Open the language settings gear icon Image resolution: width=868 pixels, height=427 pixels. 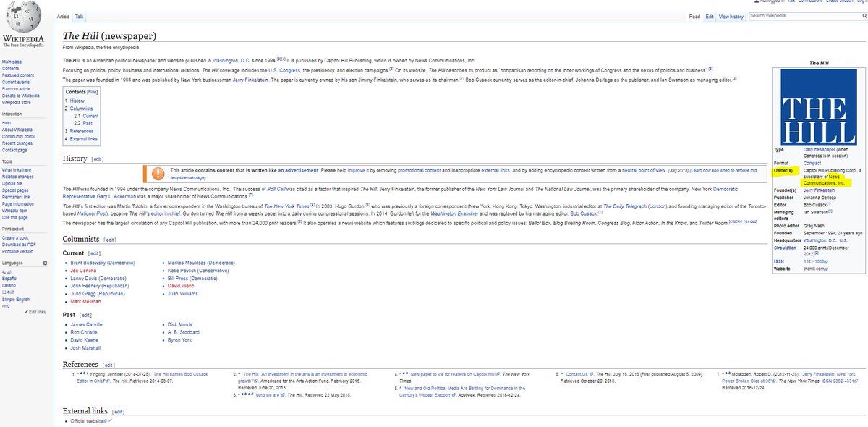pos(43,262)
